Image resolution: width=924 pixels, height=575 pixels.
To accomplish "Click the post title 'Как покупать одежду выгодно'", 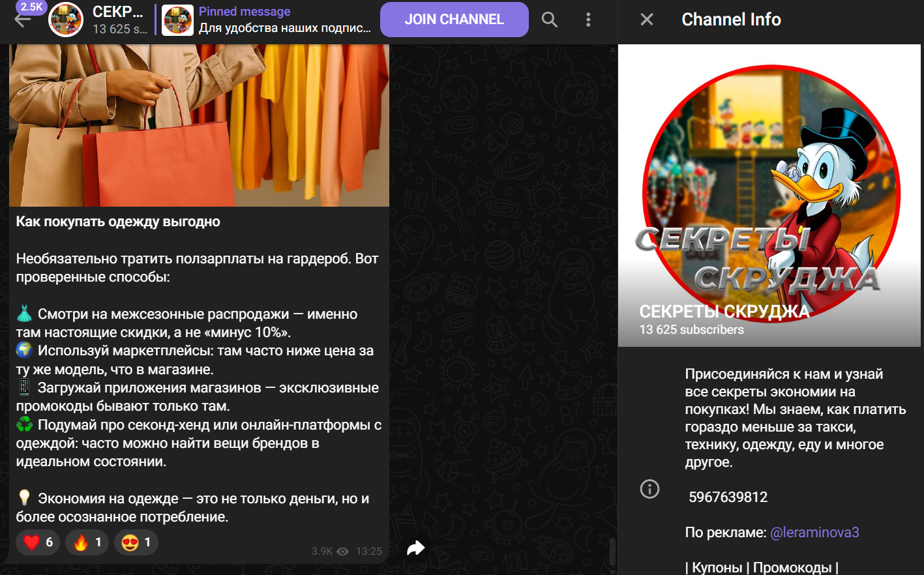I will tap(118, 222).
